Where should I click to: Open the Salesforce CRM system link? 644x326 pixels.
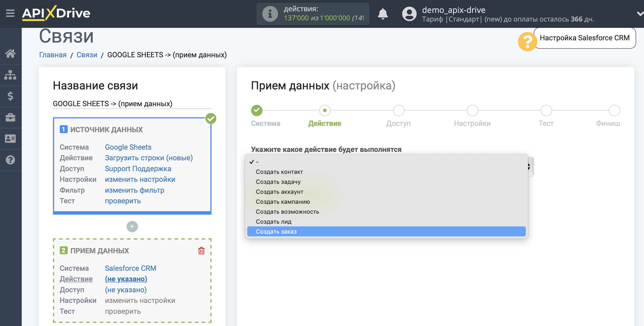pyautogui.click(x=130, y=268)
